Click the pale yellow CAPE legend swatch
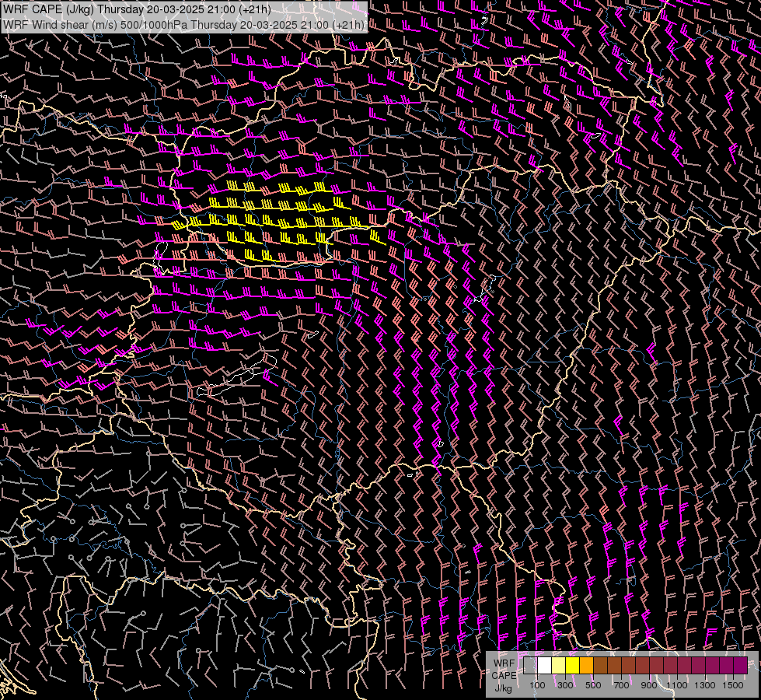 coord(559,665)
